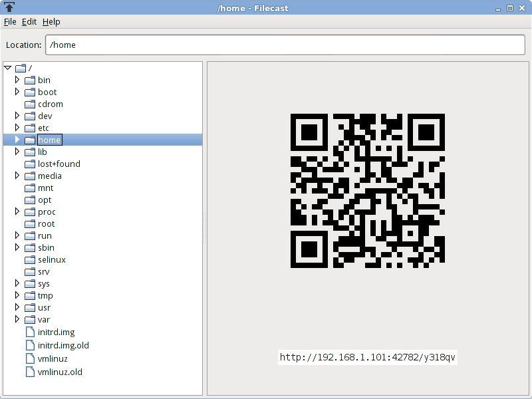This screenshot has width=532, height=399.
Task: Open the Help menu
Action: (51, 22)
